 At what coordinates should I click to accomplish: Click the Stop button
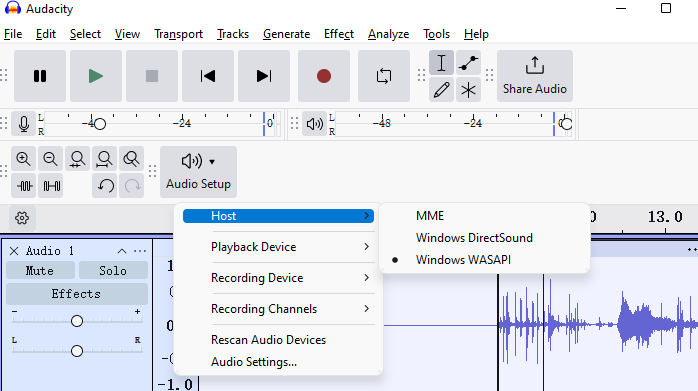click(x=152, y=76)
